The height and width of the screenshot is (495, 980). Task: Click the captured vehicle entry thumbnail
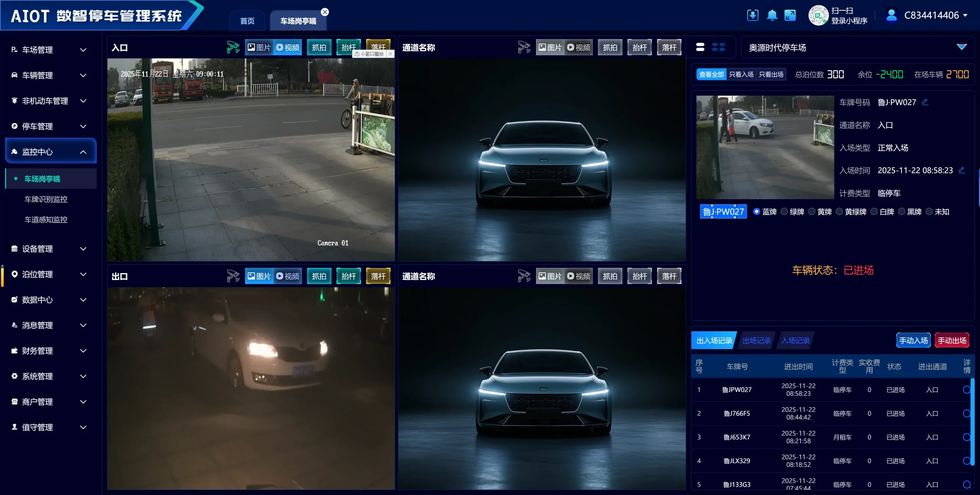coord(764,147)
